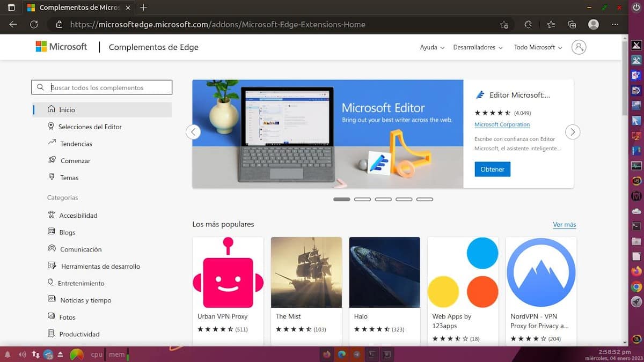This screenshot has width=644, height=362.
Task: Open the Collections icon in toolbar
Action: 572,25
